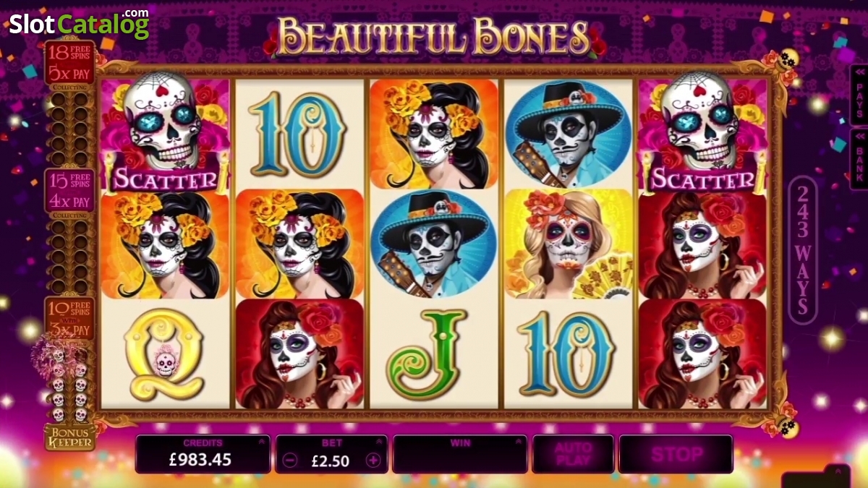Open the SlotCatalog.com logo link

click(x=78, y=24)
